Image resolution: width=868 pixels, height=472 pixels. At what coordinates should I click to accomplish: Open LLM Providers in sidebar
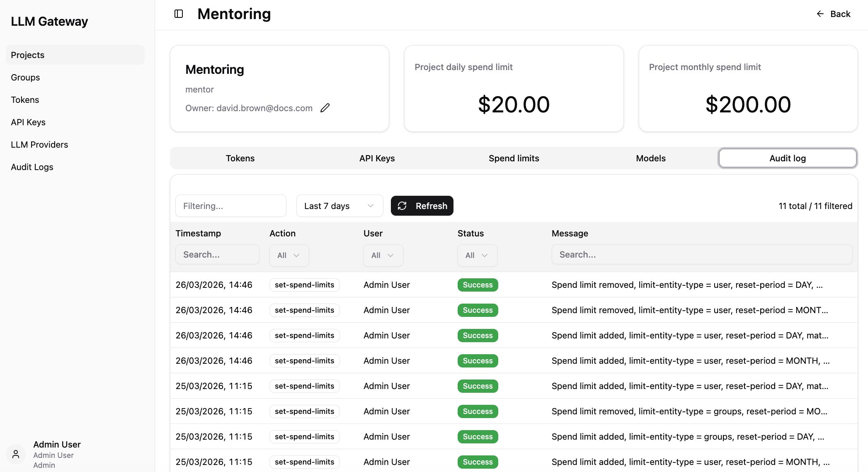pos(75,144)
